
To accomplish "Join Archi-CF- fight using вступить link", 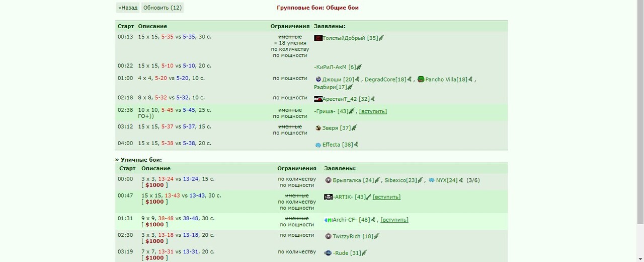I will click(x=394, y=220).
